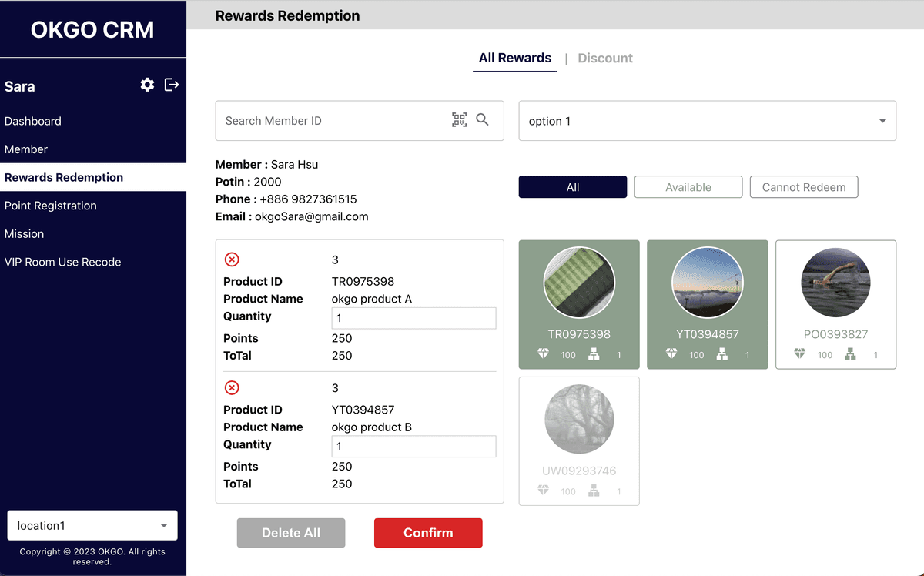Show only Cannot Redeem rewards
924x576 pixels.
[x=803, y=187]
